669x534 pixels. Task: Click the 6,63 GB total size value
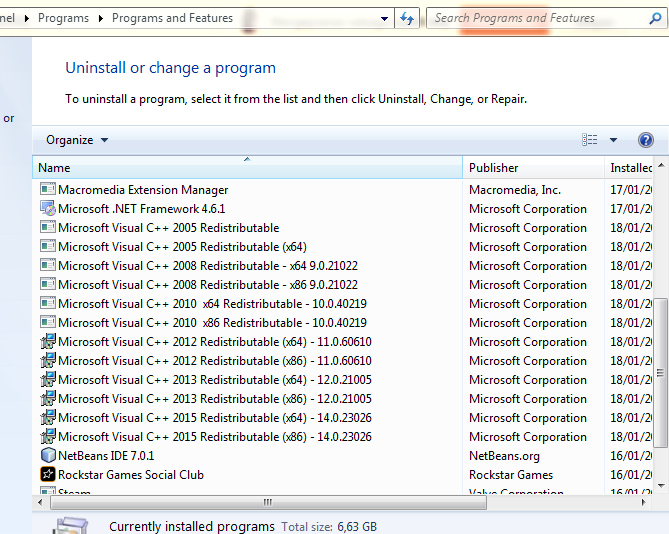[x=357, y=527]
